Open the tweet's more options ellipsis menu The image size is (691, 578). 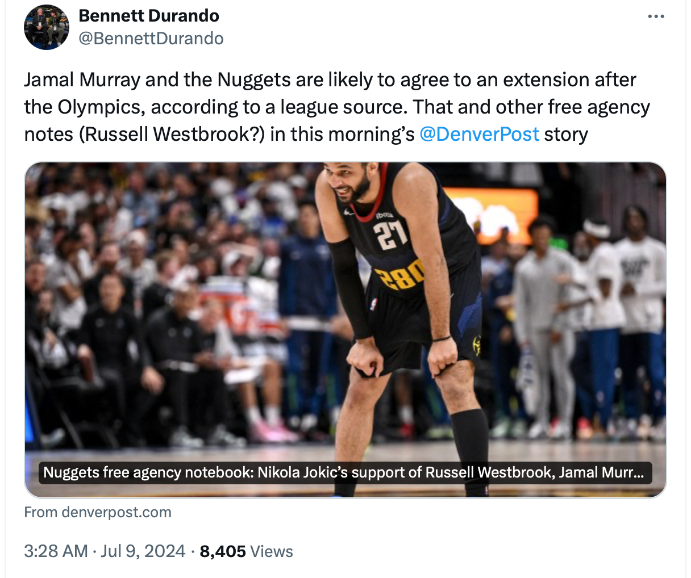pos(656,17)
